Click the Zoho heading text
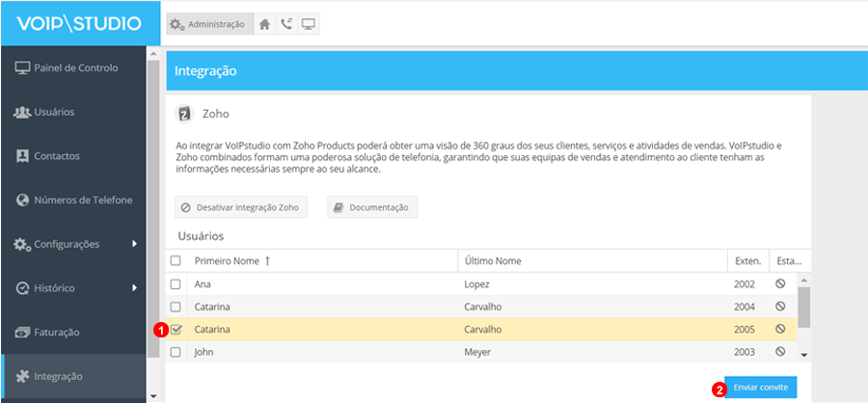 point(215,114)
